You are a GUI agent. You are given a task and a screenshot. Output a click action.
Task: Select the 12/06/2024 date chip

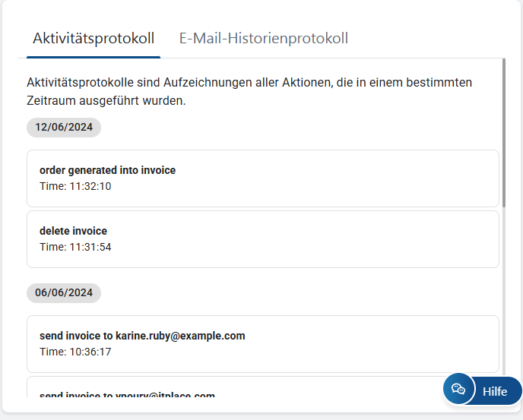64,127
